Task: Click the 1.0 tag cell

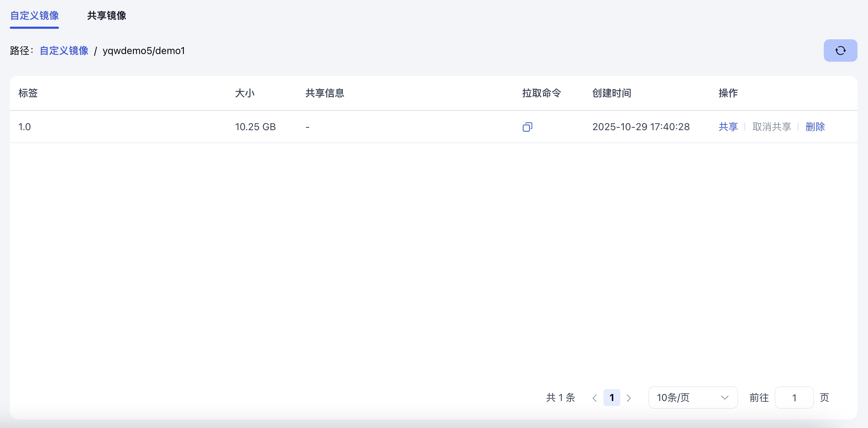Action: pos(25,127)
